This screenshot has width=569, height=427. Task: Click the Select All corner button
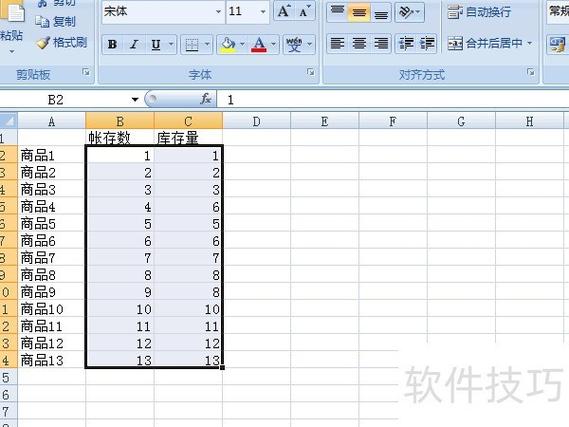click(x=8, y=121)
